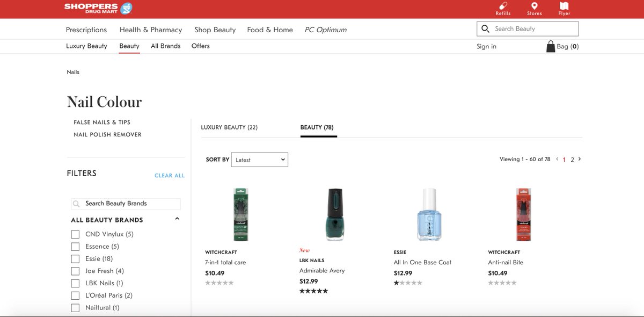Click the star rating under All In One Base Coat
Screen dimensions: 644x317
pos(408,283)
